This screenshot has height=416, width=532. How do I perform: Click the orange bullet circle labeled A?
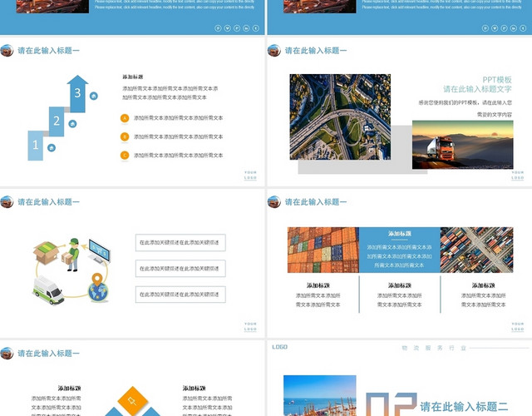click(x=125, y=118)
